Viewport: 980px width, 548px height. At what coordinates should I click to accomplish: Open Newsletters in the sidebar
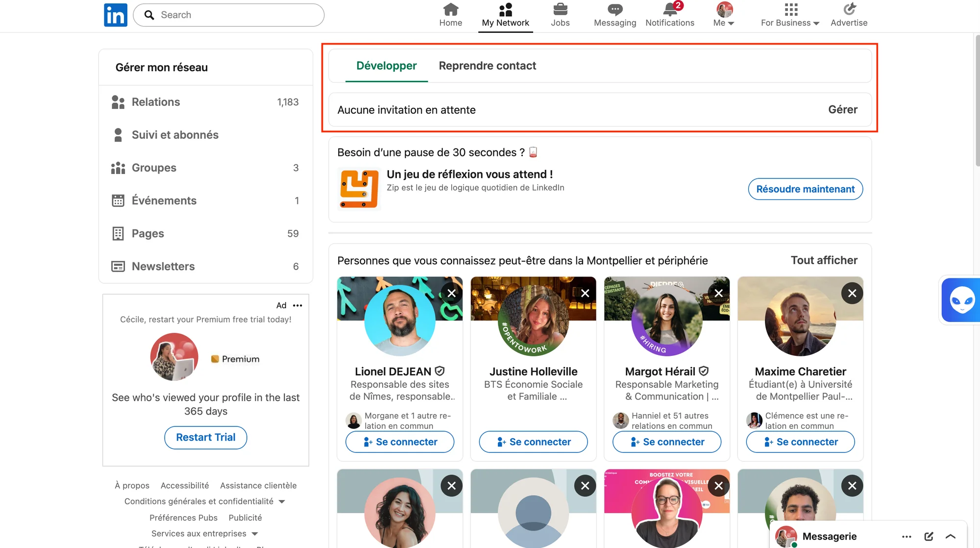[x=206, y=266]
